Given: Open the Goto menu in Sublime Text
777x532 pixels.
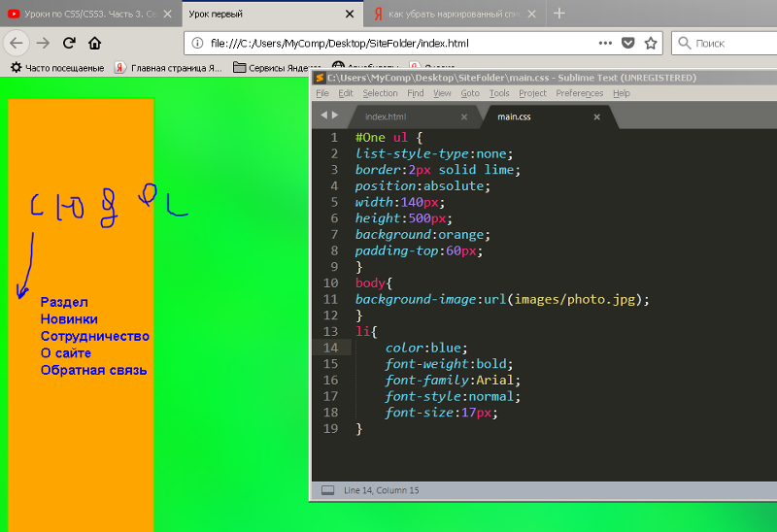Looking at the screenshot, I should (x=470, y=93).
